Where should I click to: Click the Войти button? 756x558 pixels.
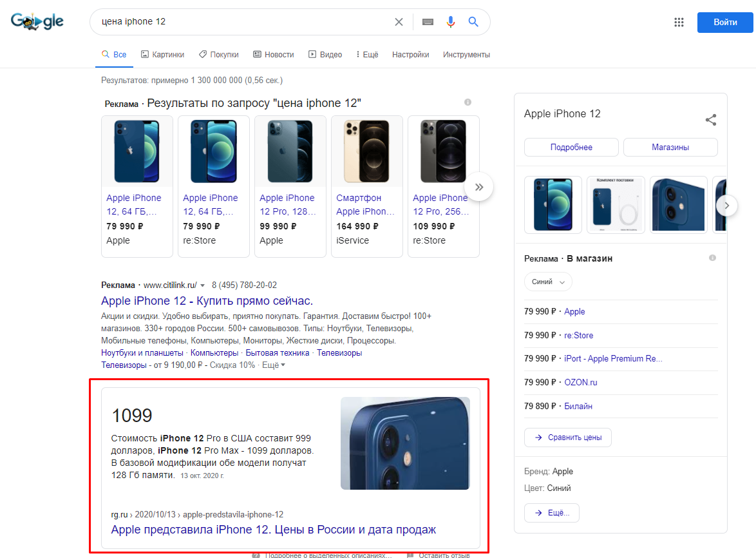(725, 22)
